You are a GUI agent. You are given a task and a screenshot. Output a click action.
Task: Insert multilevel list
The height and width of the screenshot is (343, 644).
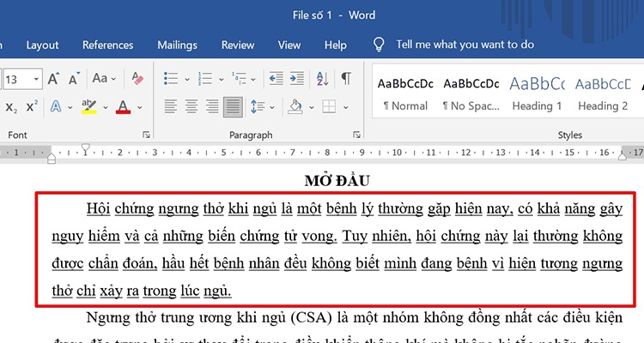[x=239, y=78]
